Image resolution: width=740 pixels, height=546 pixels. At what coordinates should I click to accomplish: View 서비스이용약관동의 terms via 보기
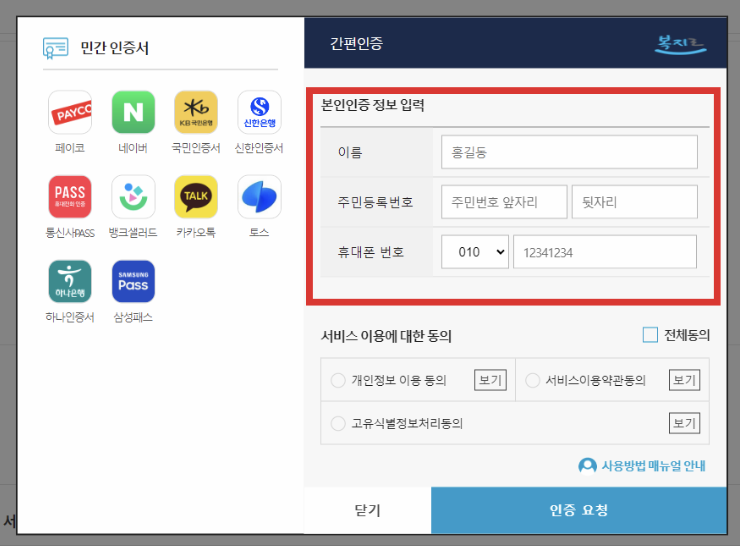tap(684, 380)
